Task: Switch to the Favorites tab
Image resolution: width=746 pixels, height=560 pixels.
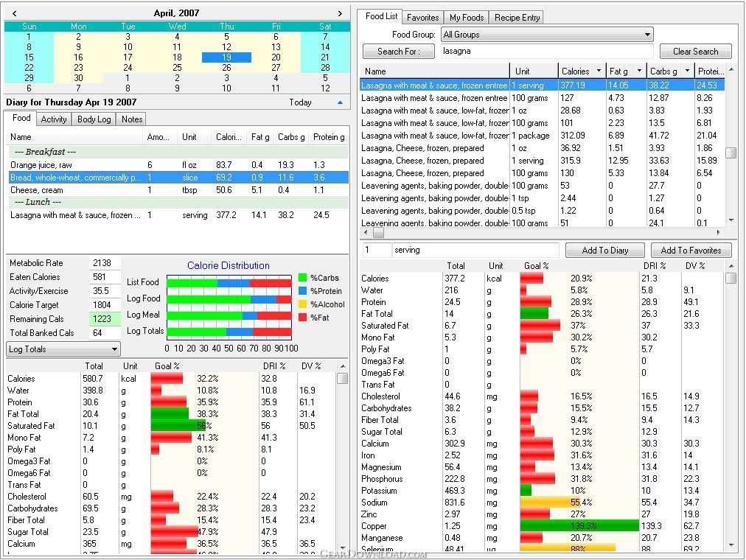Action: 422,18
